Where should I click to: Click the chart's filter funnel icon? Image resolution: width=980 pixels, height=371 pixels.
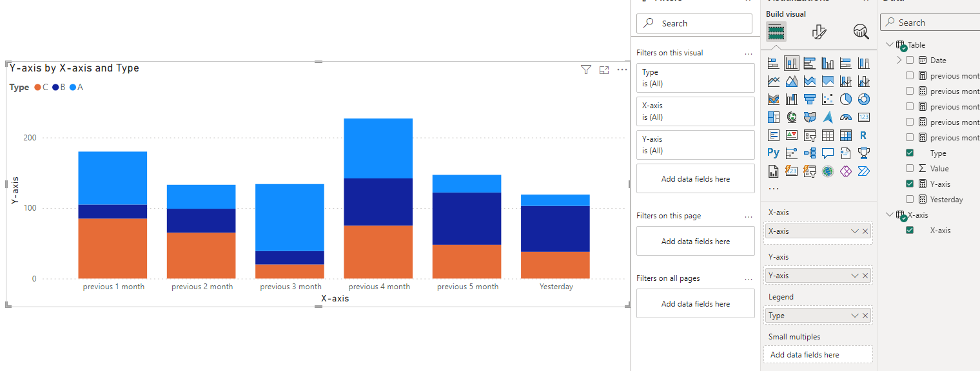coord(586,70)
